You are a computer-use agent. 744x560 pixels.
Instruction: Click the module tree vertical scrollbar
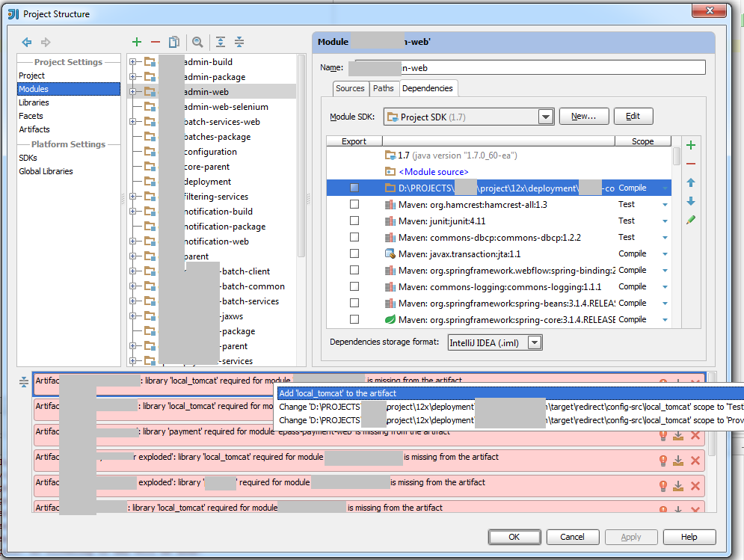pos(301,156)
